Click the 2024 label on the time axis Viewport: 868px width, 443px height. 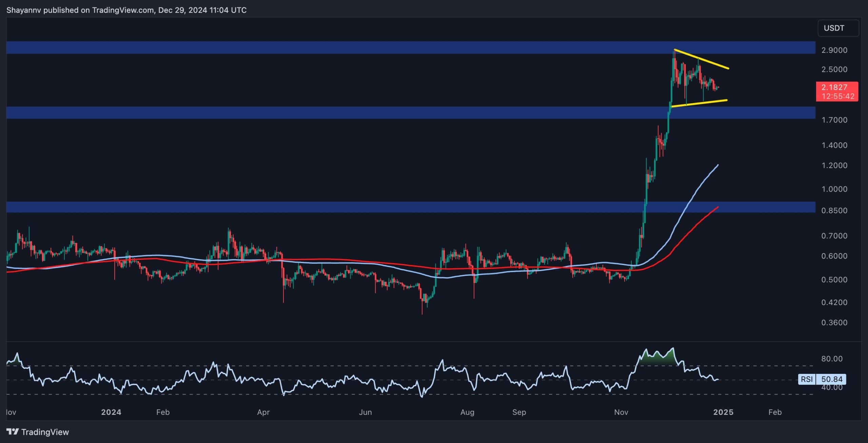point(112,412)
